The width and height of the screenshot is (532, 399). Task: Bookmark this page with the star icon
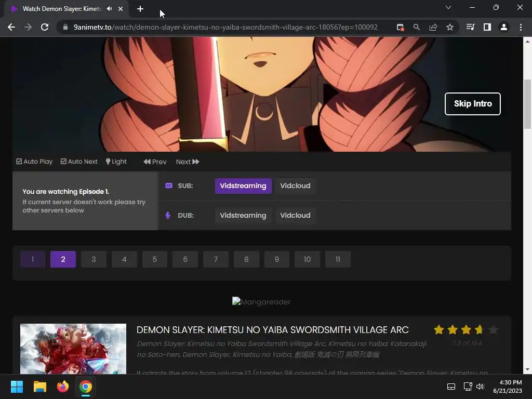click(449, 27)
